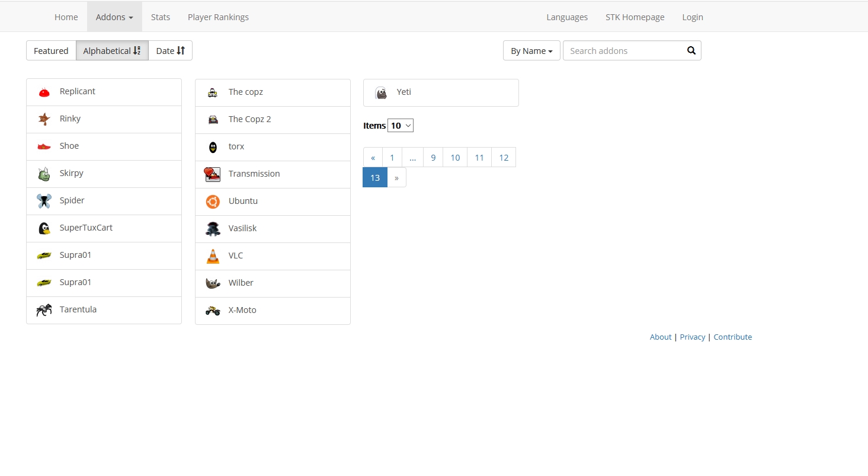
Task: Click the VLC traffic cone icon
Action: click(213, 256)
